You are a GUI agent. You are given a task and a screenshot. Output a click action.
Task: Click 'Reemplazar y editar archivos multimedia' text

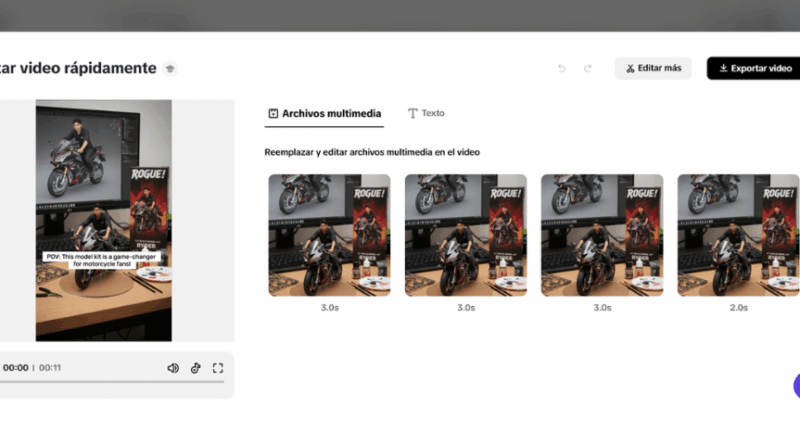[x=372, y=152]
